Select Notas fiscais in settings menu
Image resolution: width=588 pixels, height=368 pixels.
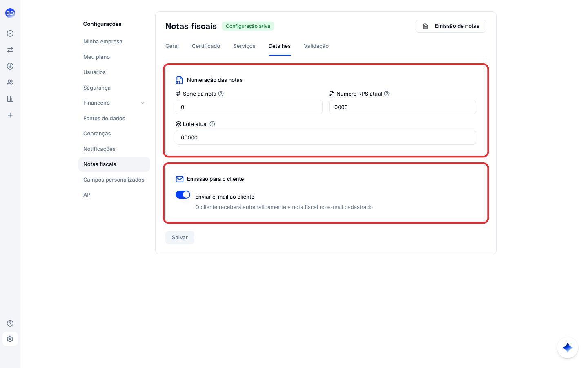tap(114, 164)
